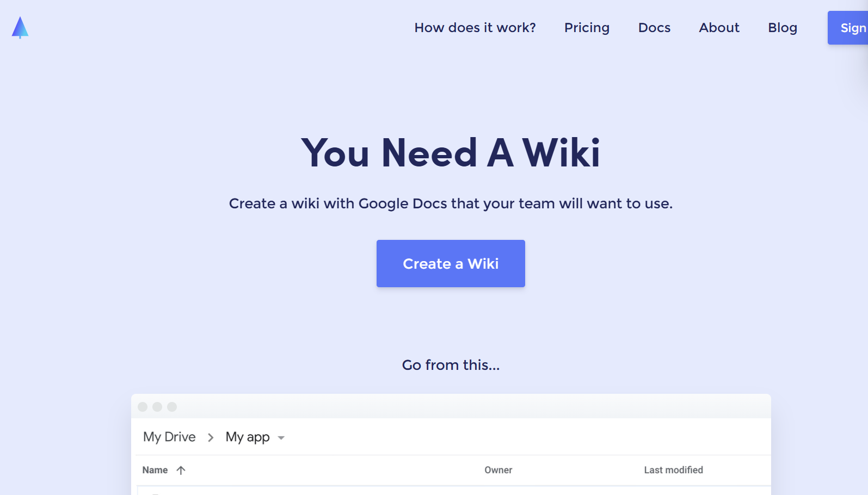Screen dimensions: 868x495
Task: Click the breadcrumb chevron after My Drive
Action: tap(211, 437)
